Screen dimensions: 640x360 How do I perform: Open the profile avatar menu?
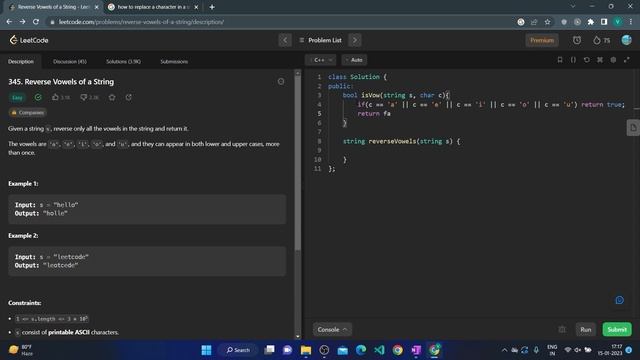tap(627, 40)
